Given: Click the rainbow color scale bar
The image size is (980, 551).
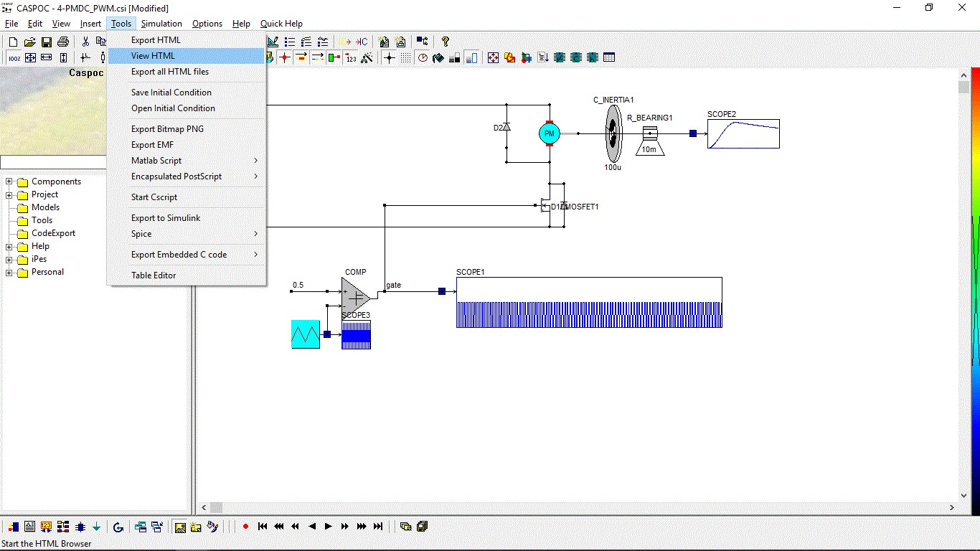Looking at the screenshot, I should pyautogui.click(x=975, y=291).
